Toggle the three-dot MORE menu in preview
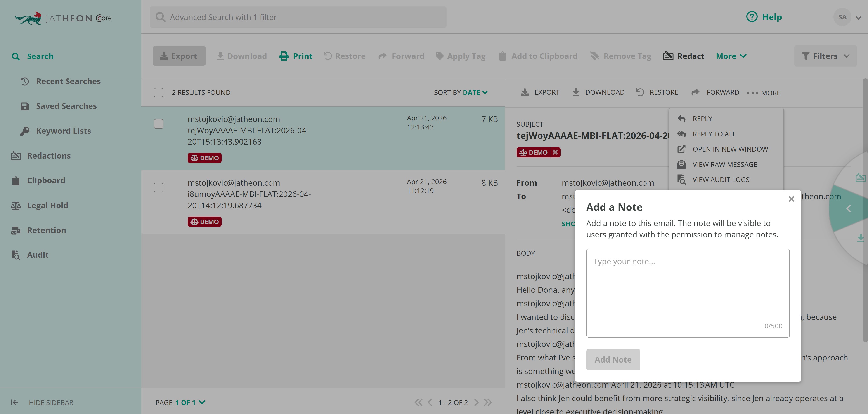Screen dimensions: 868x414 point(763,93)
